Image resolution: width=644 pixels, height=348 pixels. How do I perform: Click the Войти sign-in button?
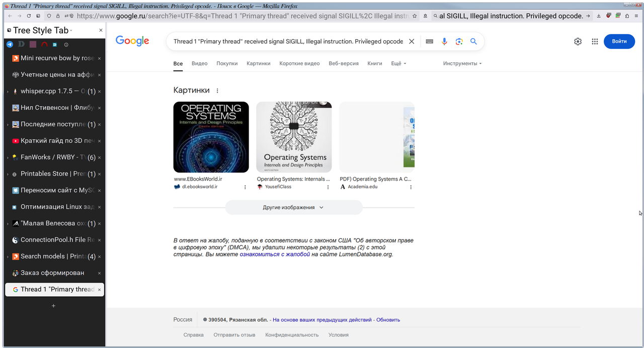(619, 41)
